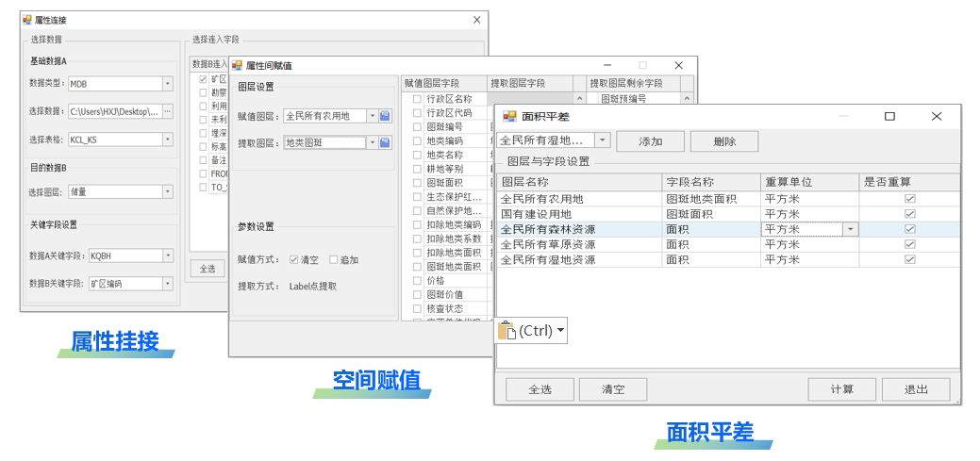The height and width of the screenshot is (461, 980).
Task: Click 全选 button in 面积平差 window
Action: [540, 389]
